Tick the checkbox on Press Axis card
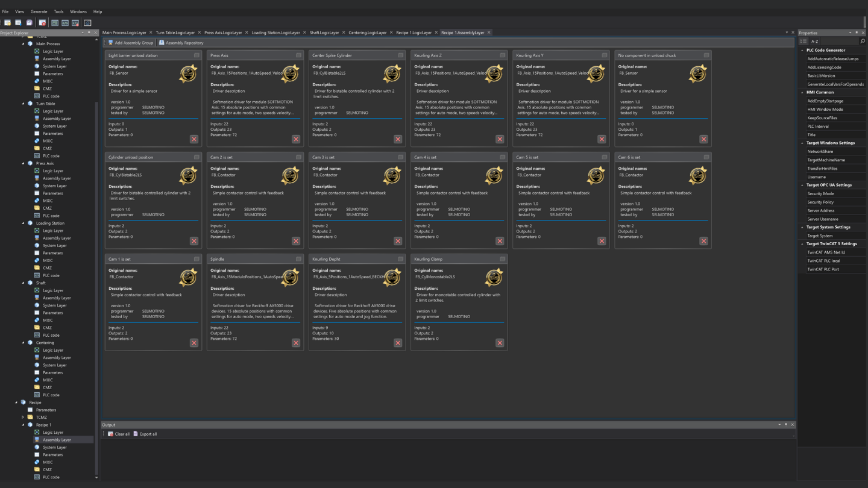Screen dimensions: 868x488 pos(298,55)
